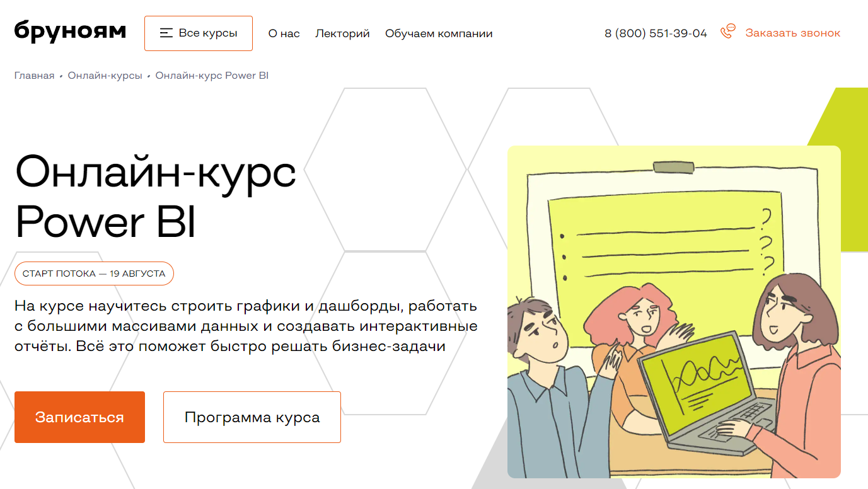This screenshot has height=489, width=868.
Task: Open the О нас page
Action: point(284,33)
